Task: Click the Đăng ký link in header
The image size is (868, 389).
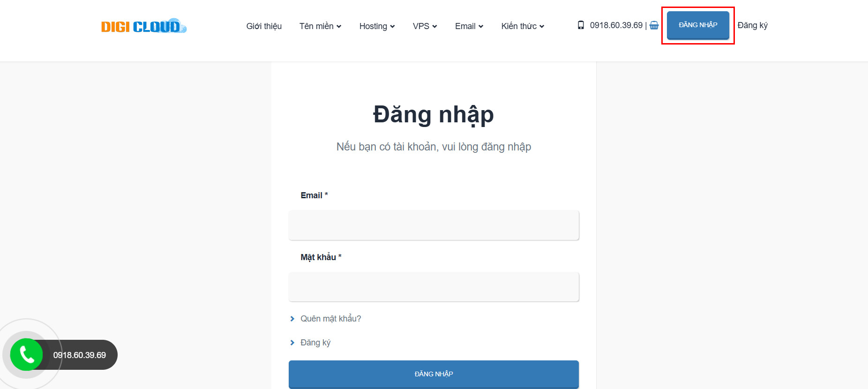Action: click(752, 25)
